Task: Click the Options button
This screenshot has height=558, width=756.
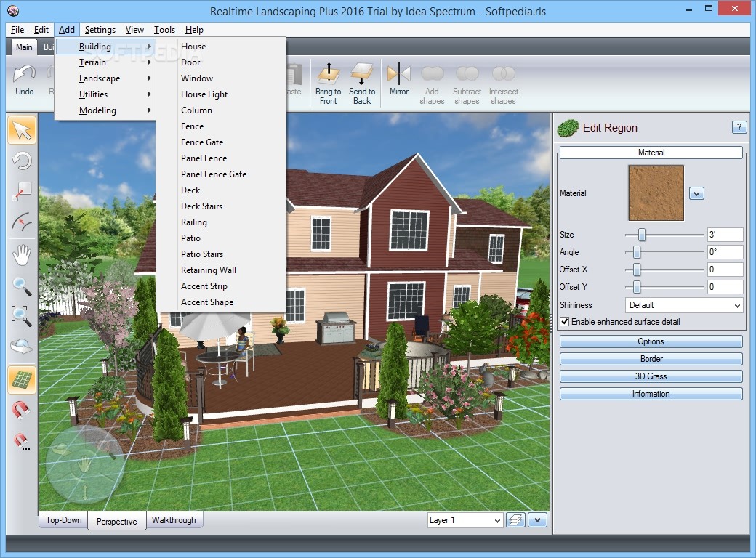Action: [651, 341]
